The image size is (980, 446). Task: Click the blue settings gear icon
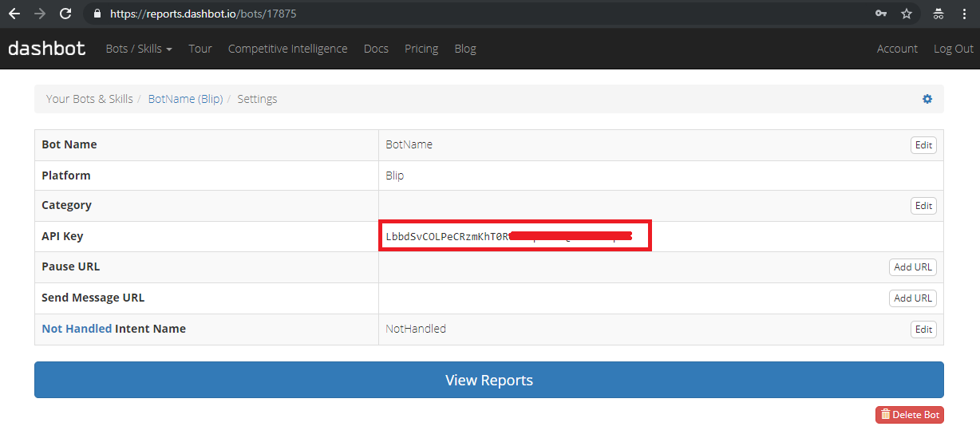(x=927, y=99)
